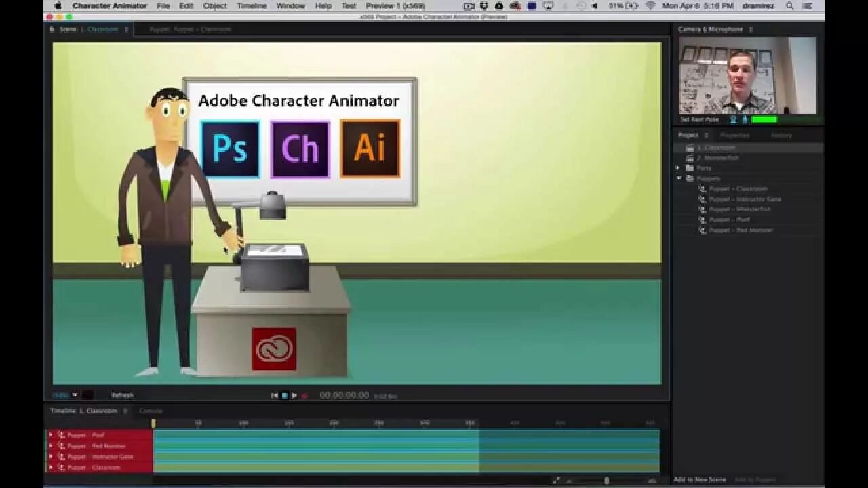Open the Timeline panel options menu
This screenshot has height=488, width=868.
(125, 411)
